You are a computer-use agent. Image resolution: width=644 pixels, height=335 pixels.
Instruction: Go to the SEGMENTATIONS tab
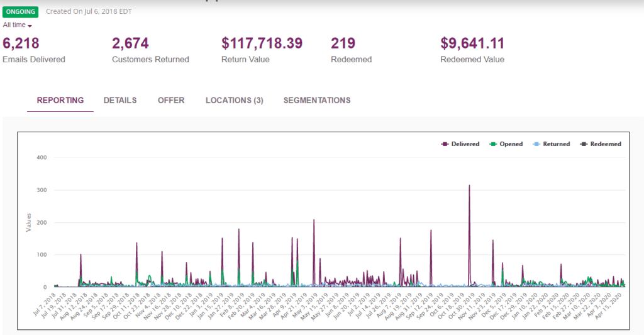(x=317, y=100)
